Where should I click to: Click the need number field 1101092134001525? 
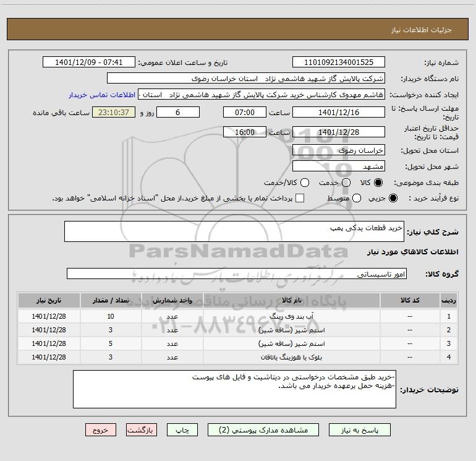click(339, 62)
